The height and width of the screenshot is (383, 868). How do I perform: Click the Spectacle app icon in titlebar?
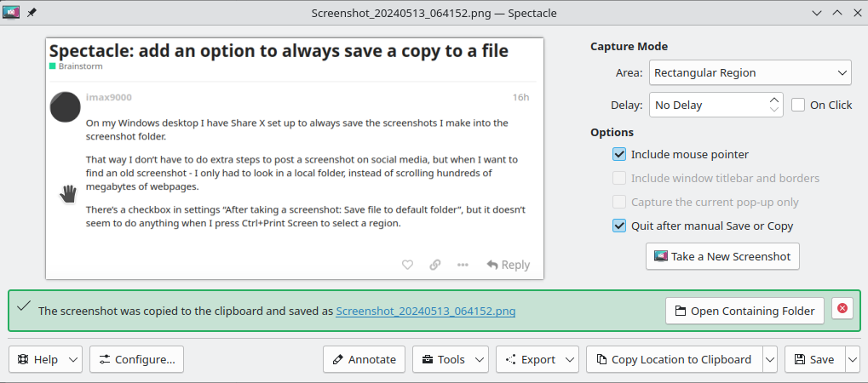pos(11,12)
